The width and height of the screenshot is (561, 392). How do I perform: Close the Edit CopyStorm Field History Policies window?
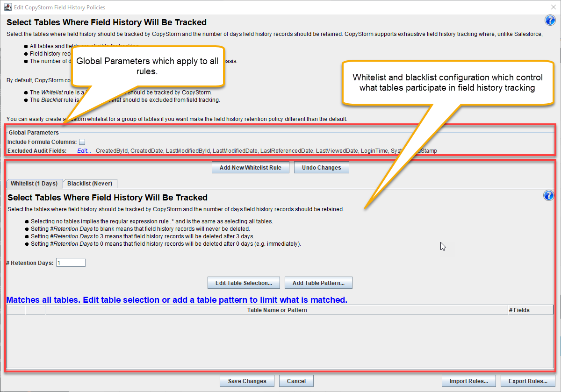pyautogui.click(x=553, y=7)
